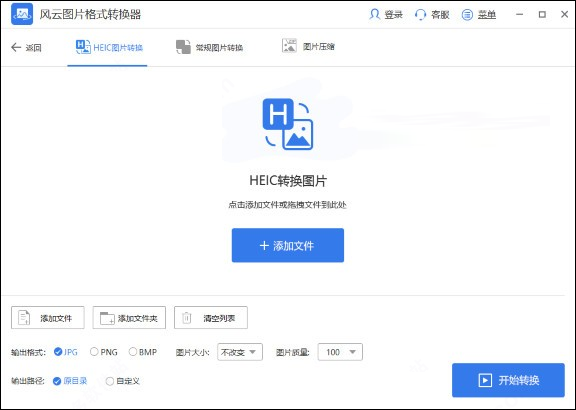The width and height of the screenshot is (576, 410).
Task: Click the HEIC图片转换 tab icon
Action: pyautogui.click(x=83, y=47)
